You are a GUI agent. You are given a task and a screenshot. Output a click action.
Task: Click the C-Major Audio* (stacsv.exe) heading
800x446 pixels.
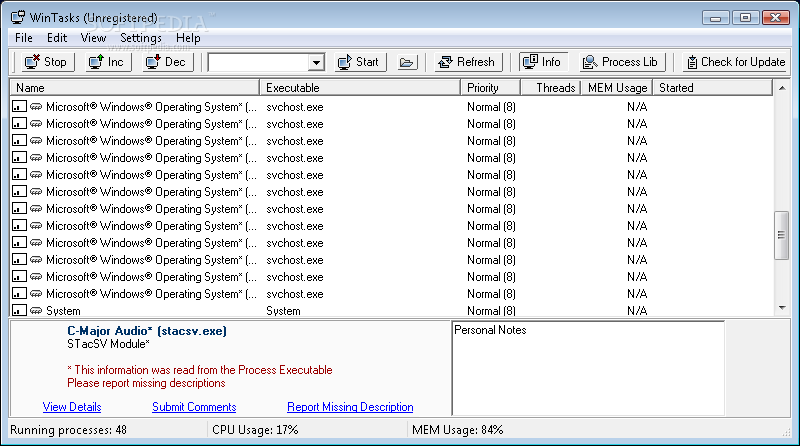[147, 331]
